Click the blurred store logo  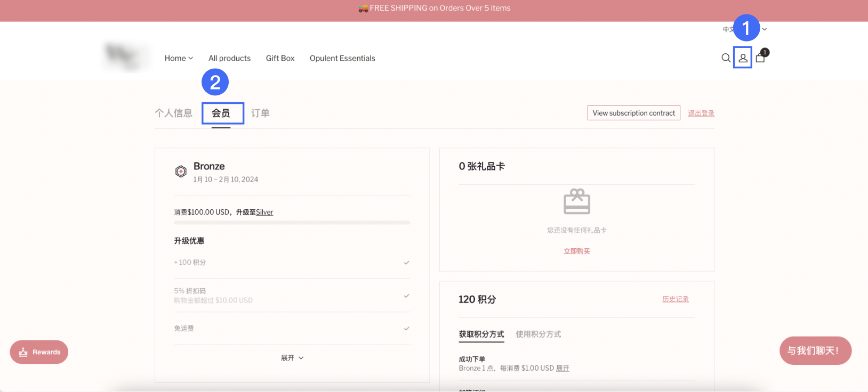point(125,56)
